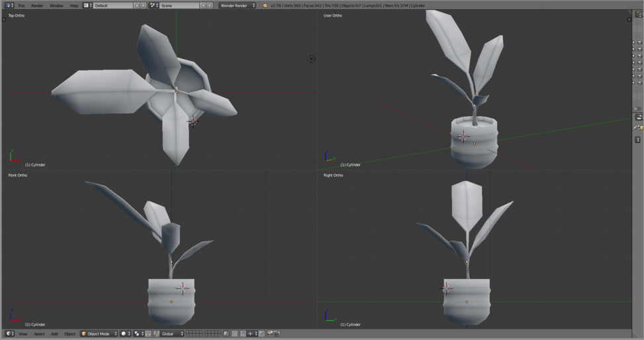Select the plant pot in Front Ortho view
The width and height of the screenshot is (644, 340).
171,302
